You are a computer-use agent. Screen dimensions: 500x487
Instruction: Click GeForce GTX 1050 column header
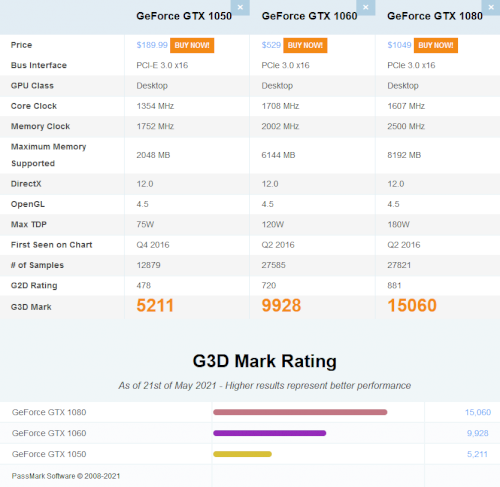pyautogui.click(x=184, y=16)
